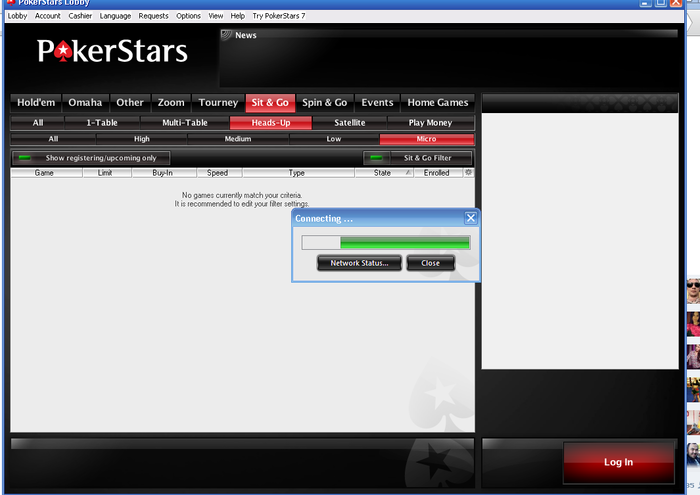This screenshot has width=700, height=495.
Task: Click the Network Status button
Action: click(359, 263)
